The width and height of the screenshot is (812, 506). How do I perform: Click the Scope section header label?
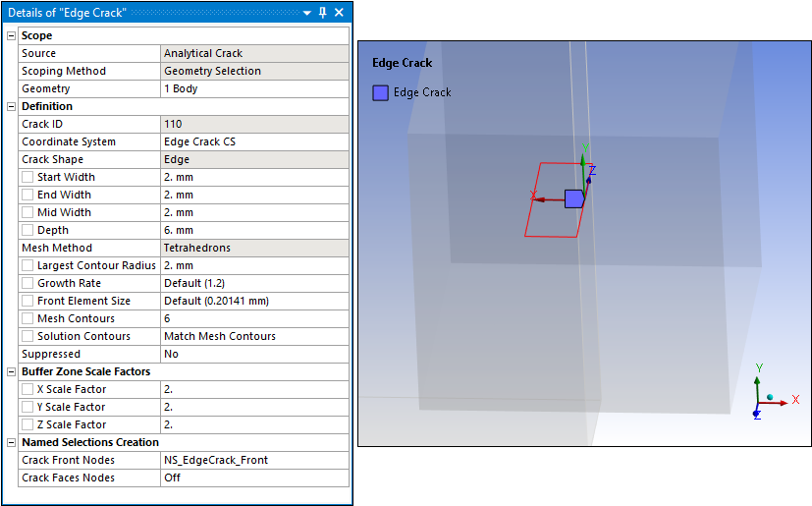36,35
